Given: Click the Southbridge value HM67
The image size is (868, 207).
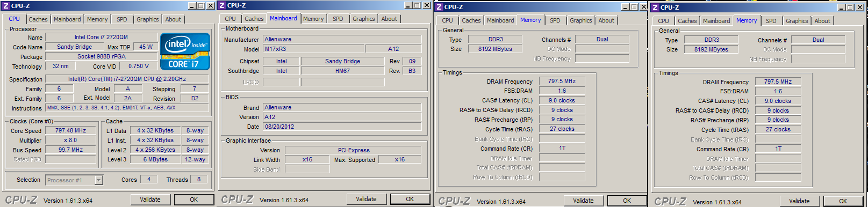Looking at the screenshot, I should pyautogui.click(x=342, y=71).
